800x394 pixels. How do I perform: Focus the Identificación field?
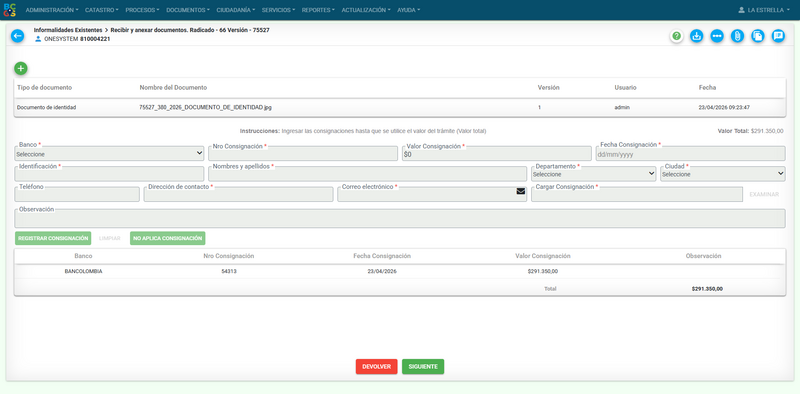(109, 174)
